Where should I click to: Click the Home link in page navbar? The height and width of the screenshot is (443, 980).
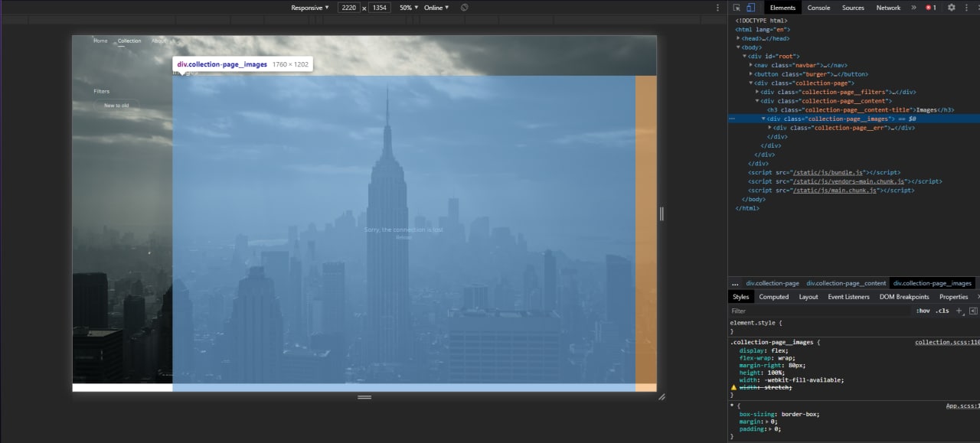pyautogui.click(x=100, y=41)
